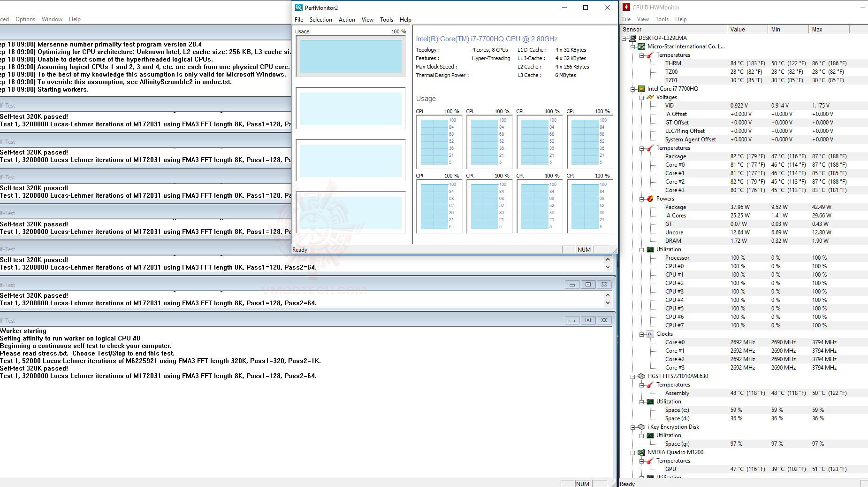The width and height of the screenshot is (868, 487).
Task: Click the Intel Core i7 7700HQ chip icon
Action: (641, 89)
